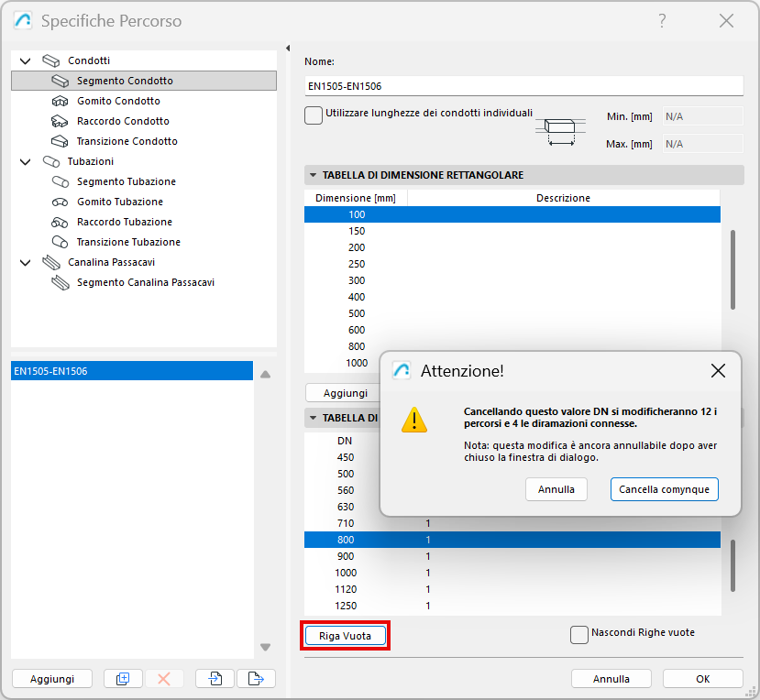Screen dimensions: 760x700
Task: Select DN row 800
Action: pos(512,540)
